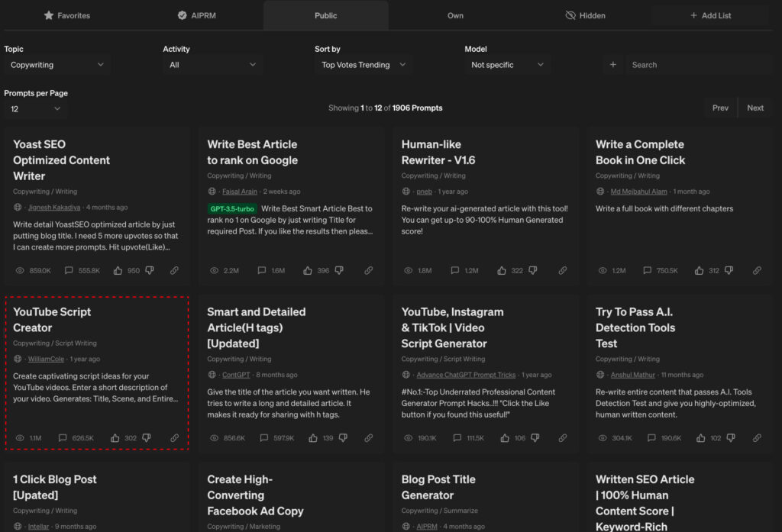The image size is (782, 532).
Task: Open Sort by dropdown showing Top Votes Trending
Action: point(364,65)
